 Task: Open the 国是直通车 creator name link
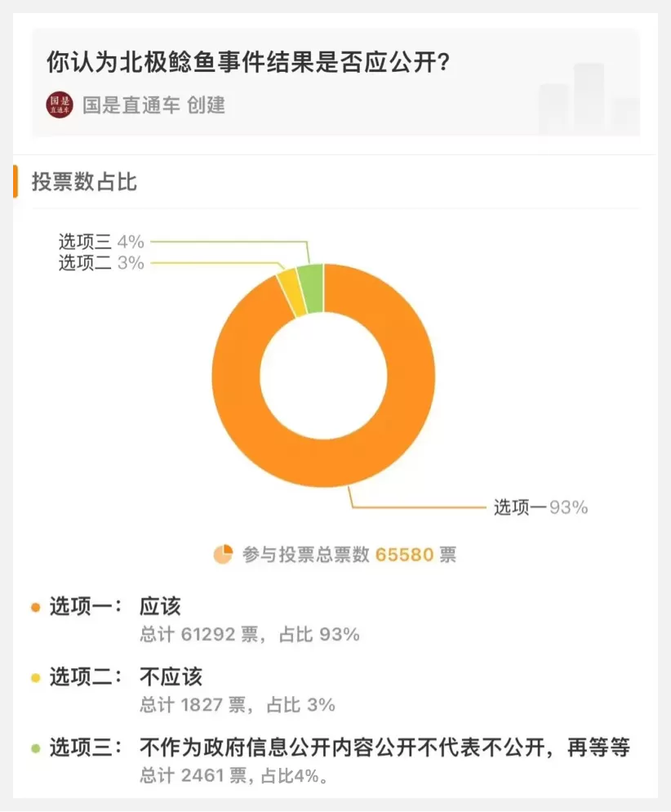[131, 105]
